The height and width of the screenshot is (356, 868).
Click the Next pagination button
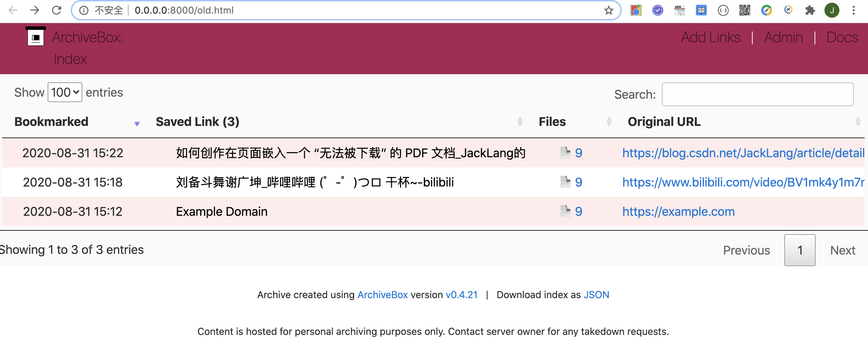coord(842,250)
